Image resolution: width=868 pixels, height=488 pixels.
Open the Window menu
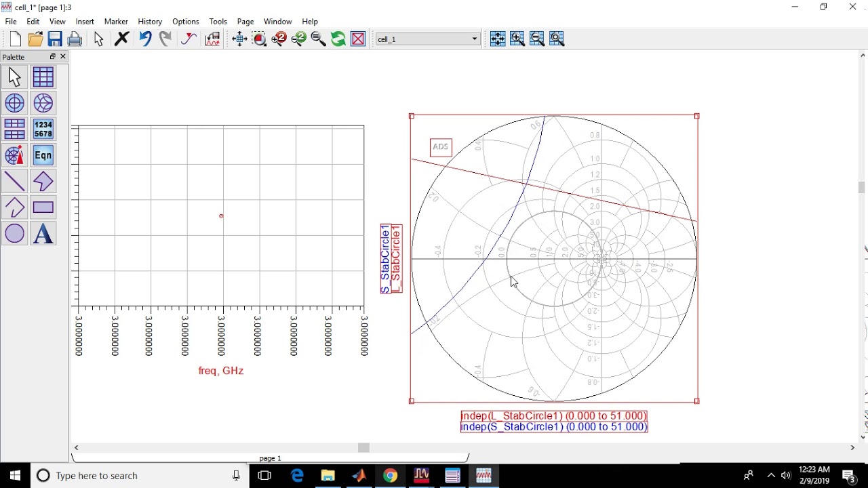coord(278,22)
